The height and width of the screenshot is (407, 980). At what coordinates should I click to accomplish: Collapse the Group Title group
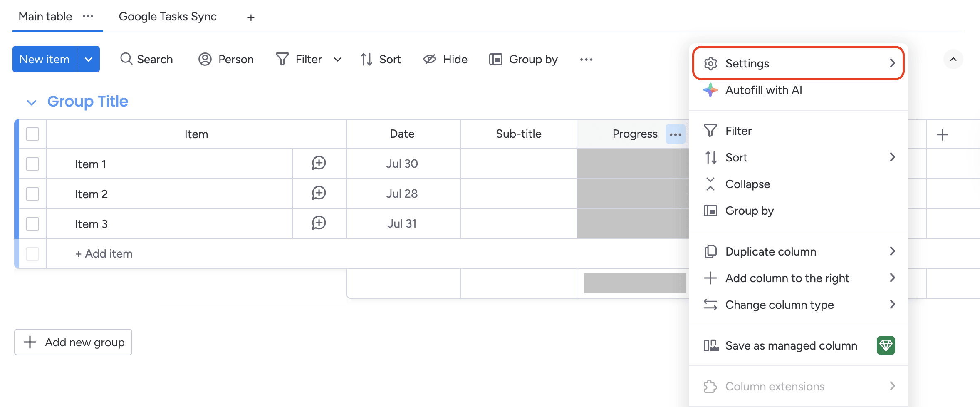pyautogui.click(x=32, y=102)
